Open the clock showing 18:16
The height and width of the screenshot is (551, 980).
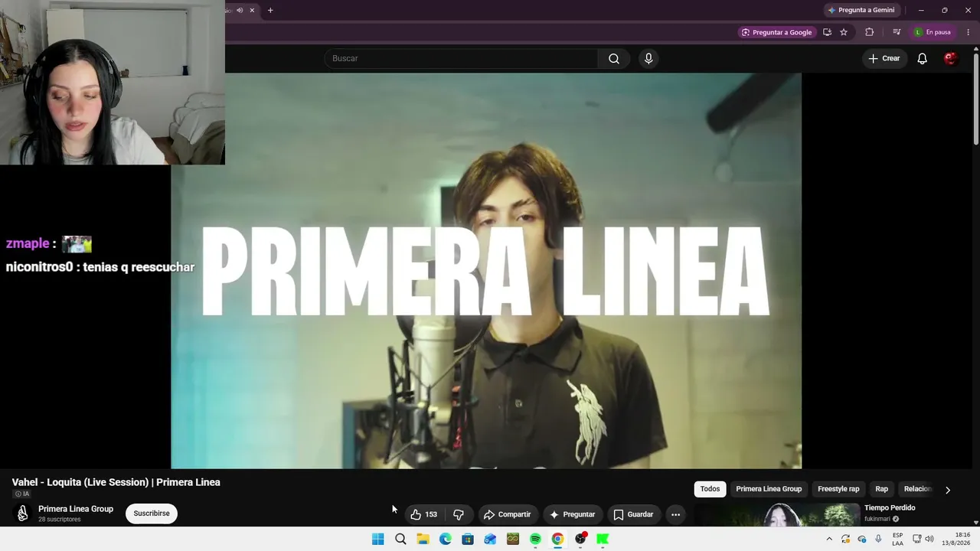coord(955,539)
